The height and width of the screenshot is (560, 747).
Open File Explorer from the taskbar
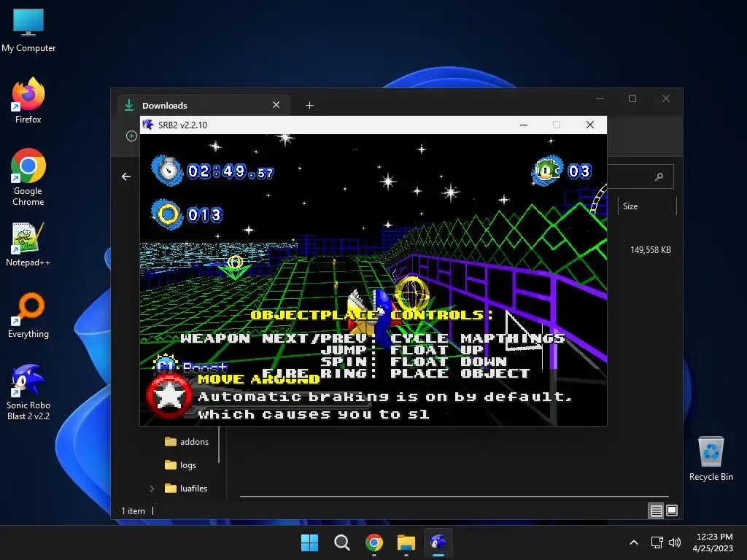pos(406,542)
